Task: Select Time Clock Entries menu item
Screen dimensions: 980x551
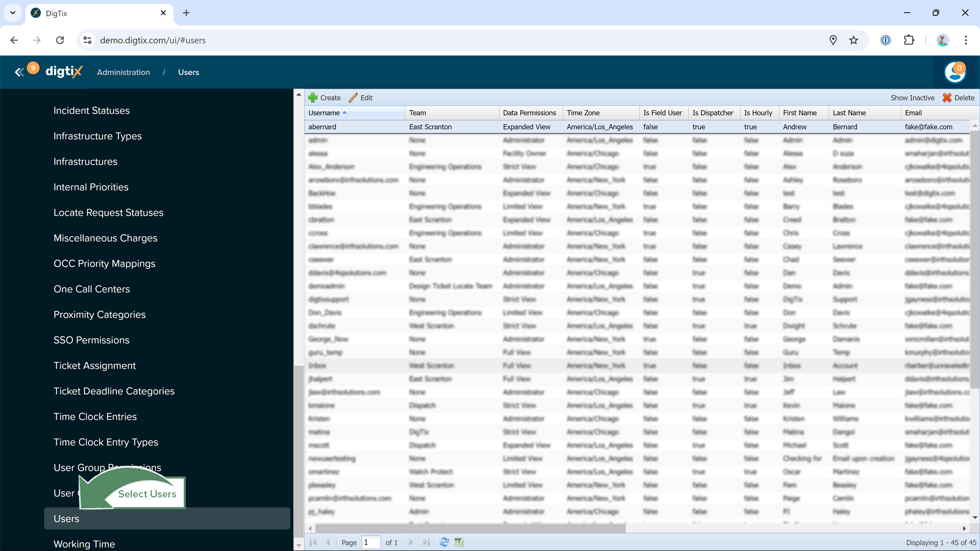Action: pos(95,416)
